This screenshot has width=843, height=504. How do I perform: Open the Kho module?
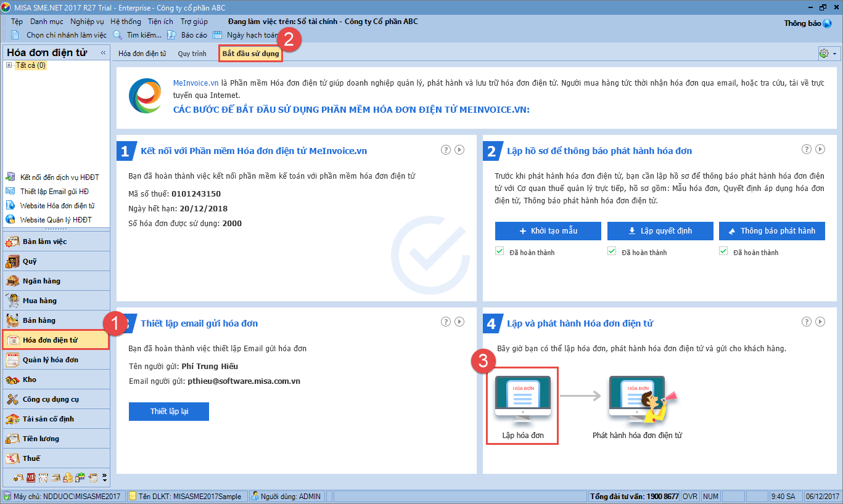coord(57,380)
